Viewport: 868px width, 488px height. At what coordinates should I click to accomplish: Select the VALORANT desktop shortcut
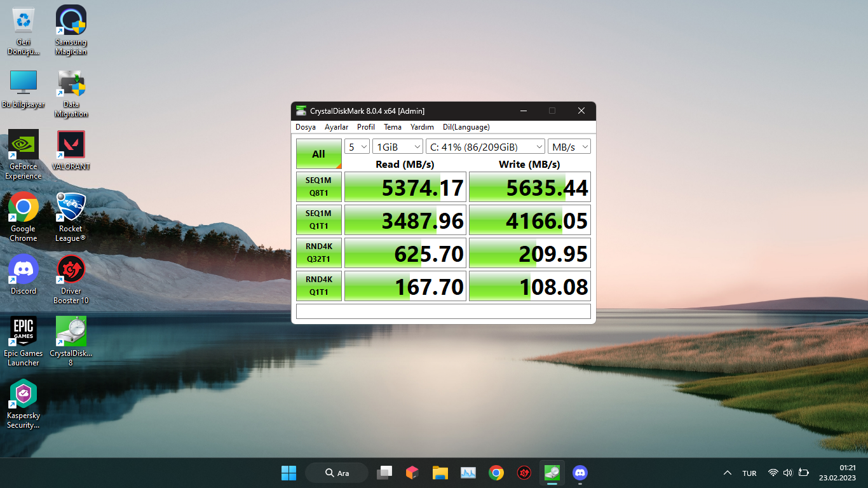click(71, 150)
